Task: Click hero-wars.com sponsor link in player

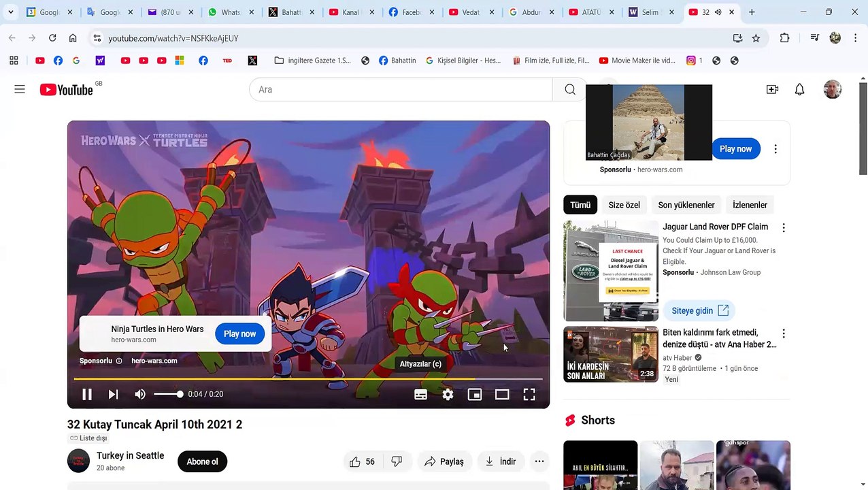Action: 154,361
